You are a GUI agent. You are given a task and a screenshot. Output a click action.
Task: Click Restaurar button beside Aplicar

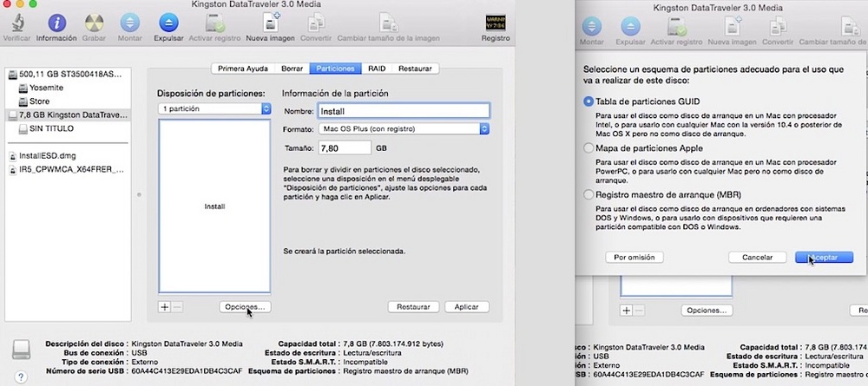click(x=413, y=307)
